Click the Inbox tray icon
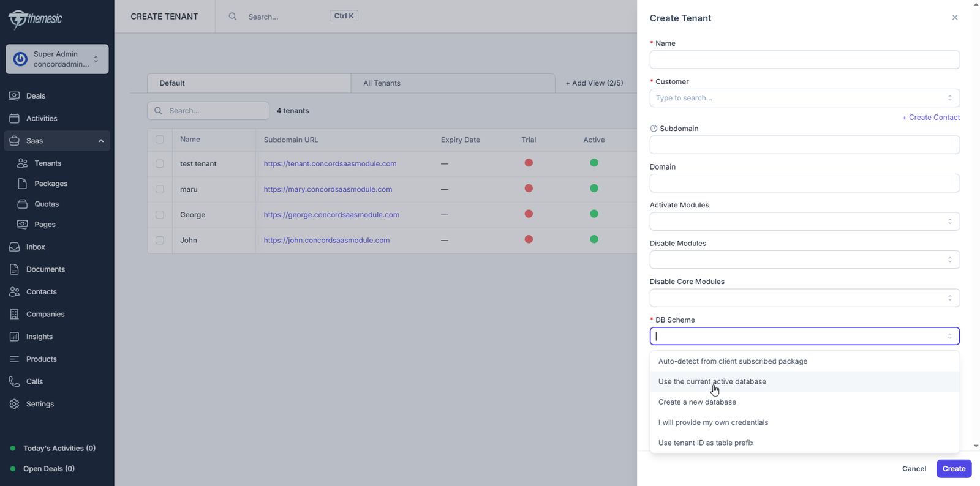Image resolution: width=980 pixels, height=486 pixels. click(14, 247)
